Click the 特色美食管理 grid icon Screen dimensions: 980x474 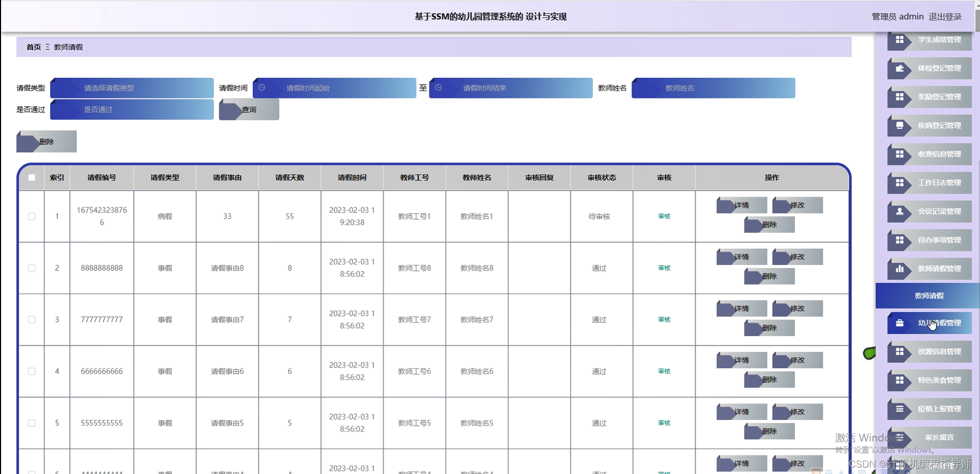pos(899,380)
